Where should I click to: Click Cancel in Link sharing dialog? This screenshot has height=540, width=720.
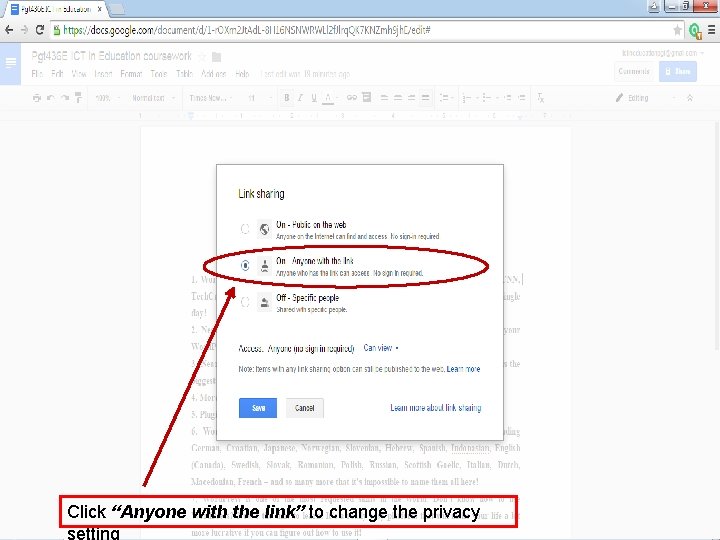coord(304,408)
